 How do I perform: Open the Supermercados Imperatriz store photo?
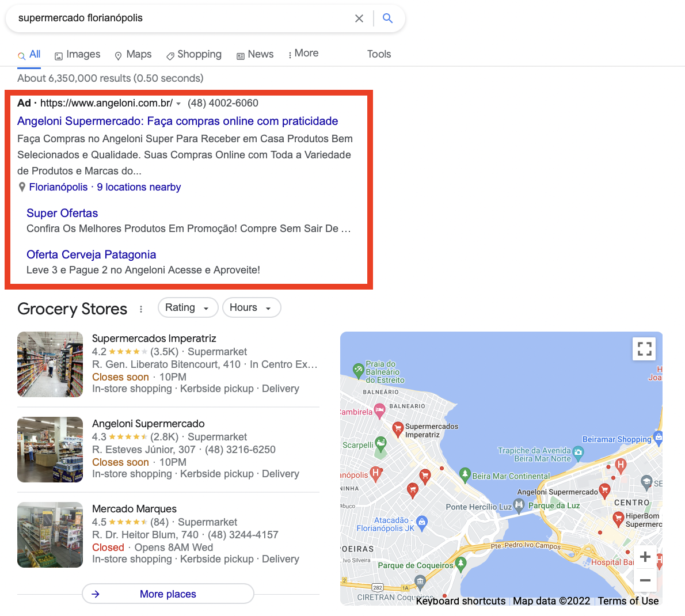(50, 364)
